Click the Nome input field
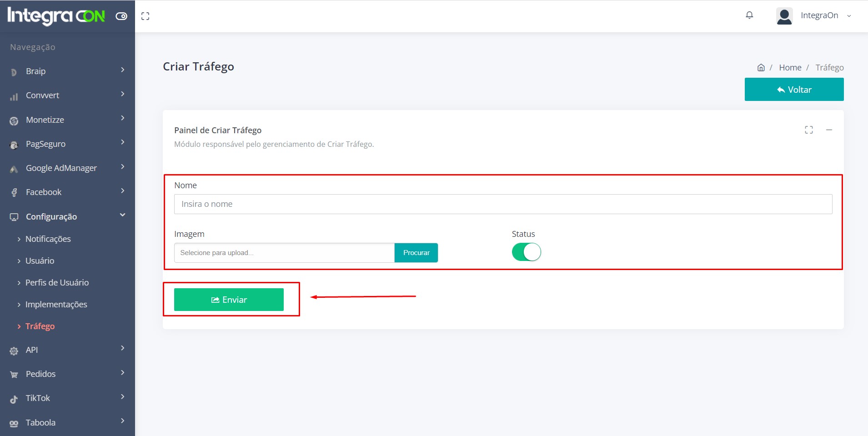The height and width of the screenshot is (436, 868). (x=503, y=204)
